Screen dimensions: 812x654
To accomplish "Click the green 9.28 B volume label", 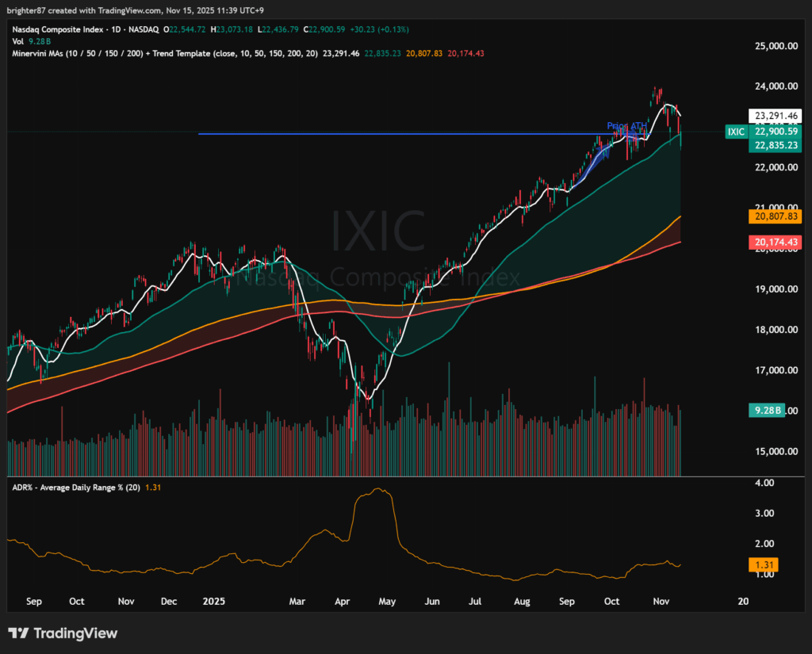I will [x=766, y=410].
